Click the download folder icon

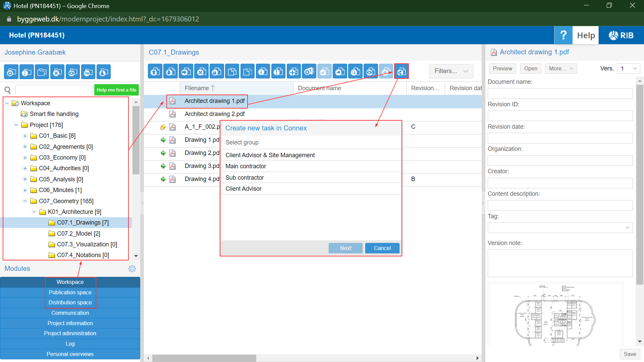pos(104,72)
